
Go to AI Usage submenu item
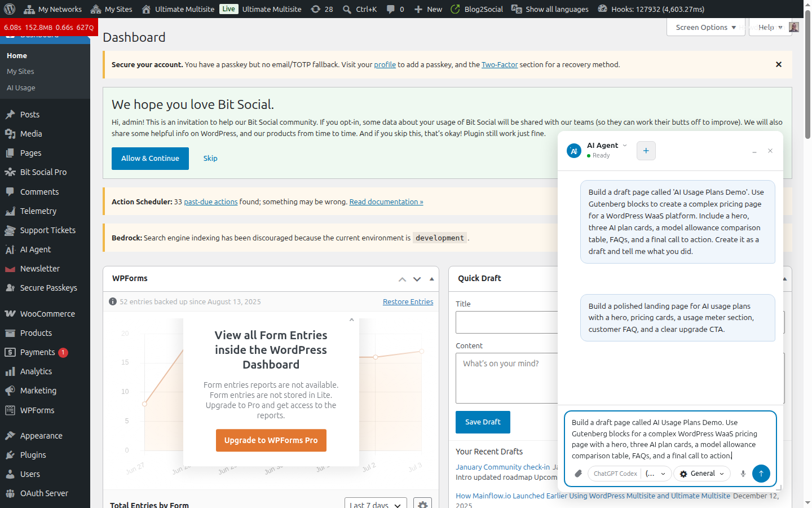click(21, 87)
